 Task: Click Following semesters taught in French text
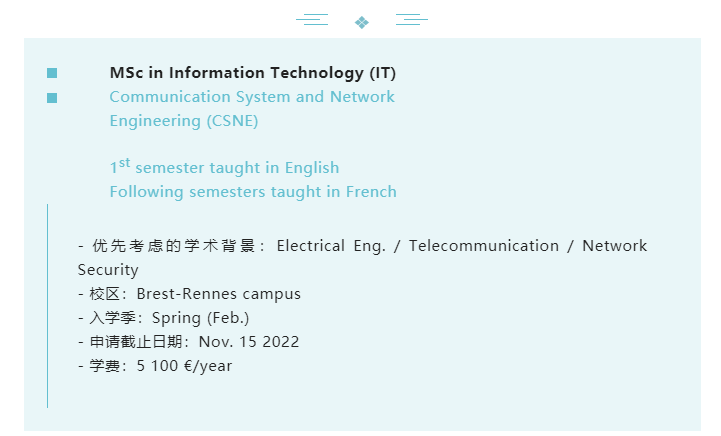click(253, 191)
